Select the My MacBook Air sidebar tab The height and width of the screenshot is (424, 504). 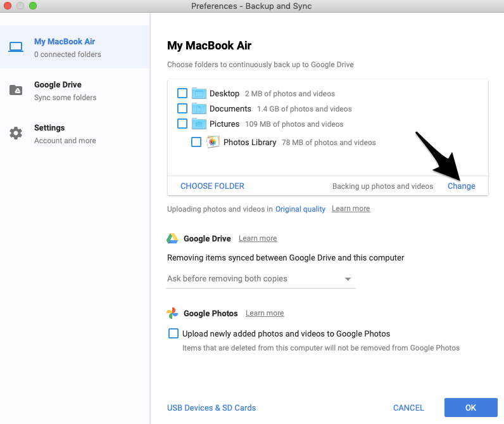click(x=75, y=47)
